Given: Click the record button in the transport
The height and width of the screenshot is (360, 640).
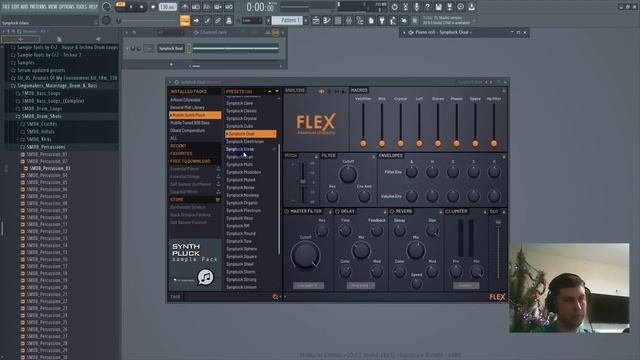Looking at the screenshot, I should coord(153,7).
